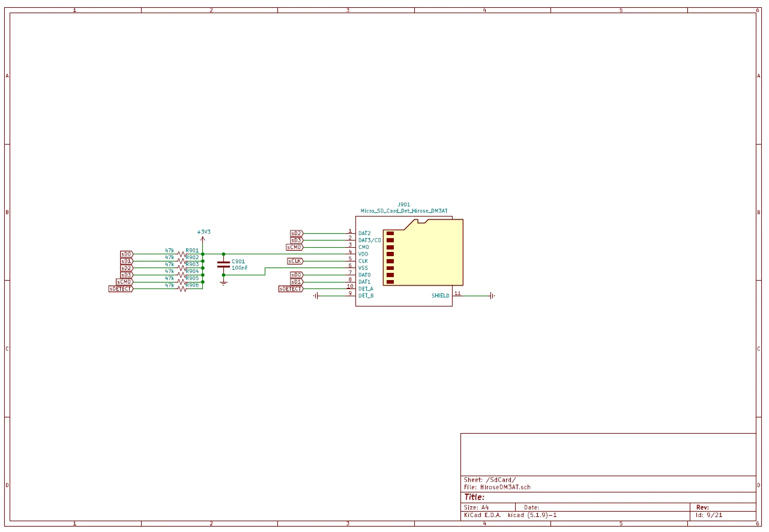Click the Size: A4 field
This screenshot has height=532, width=769.
click(x=476, y=507)
